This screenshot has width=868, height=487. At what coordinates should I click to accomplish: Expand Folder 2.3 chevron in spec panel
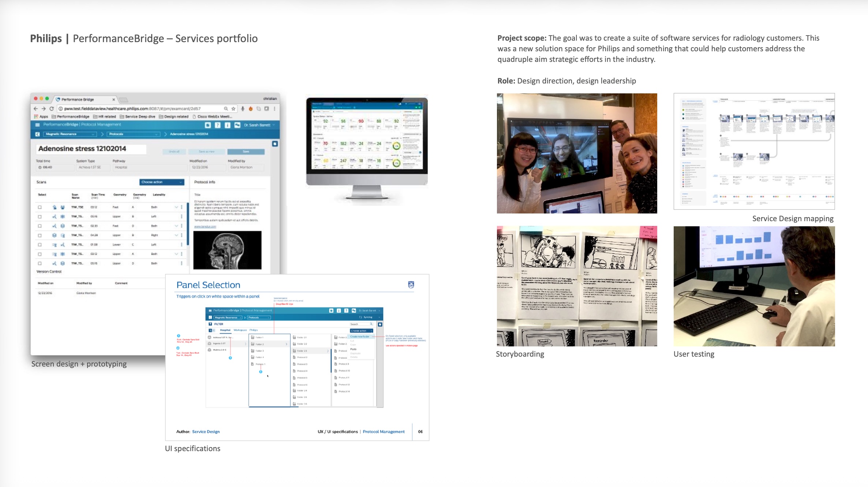pos(328,351)
